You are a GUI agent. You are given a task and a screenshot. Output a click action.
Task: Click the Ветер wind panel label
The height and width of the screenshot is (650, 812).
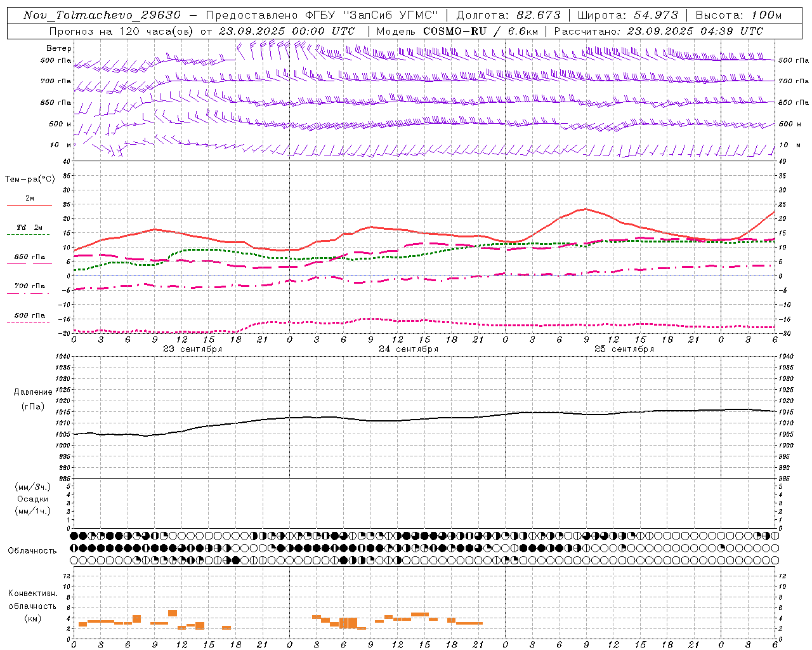click(59, 48)
